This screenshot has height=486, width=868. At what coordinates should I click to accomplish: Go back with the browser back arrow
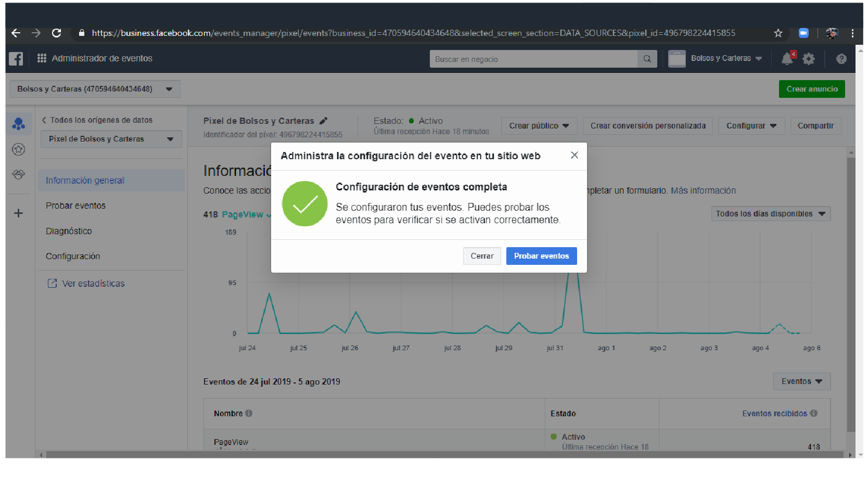tap(16, 33)
